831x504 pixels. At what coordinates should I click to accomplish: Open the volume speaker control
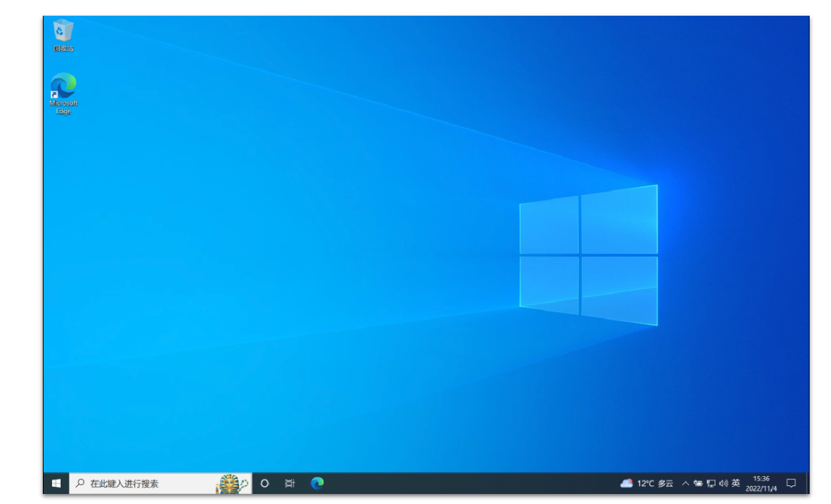point(723,483)
